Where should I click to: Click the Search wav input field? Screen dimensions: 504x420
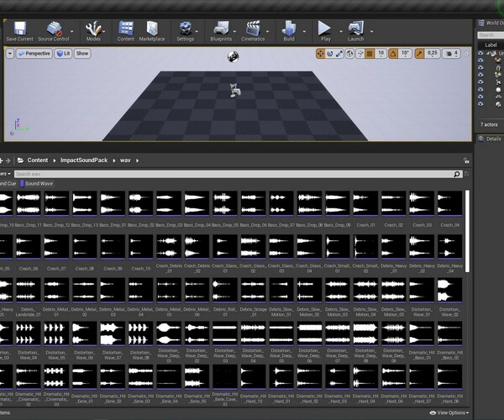[x=234, y=174]
